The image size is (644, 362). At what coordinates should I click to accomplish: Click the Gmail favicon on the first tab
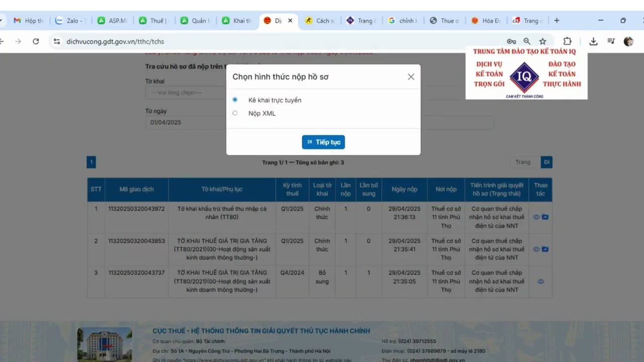tap(17, 21)
